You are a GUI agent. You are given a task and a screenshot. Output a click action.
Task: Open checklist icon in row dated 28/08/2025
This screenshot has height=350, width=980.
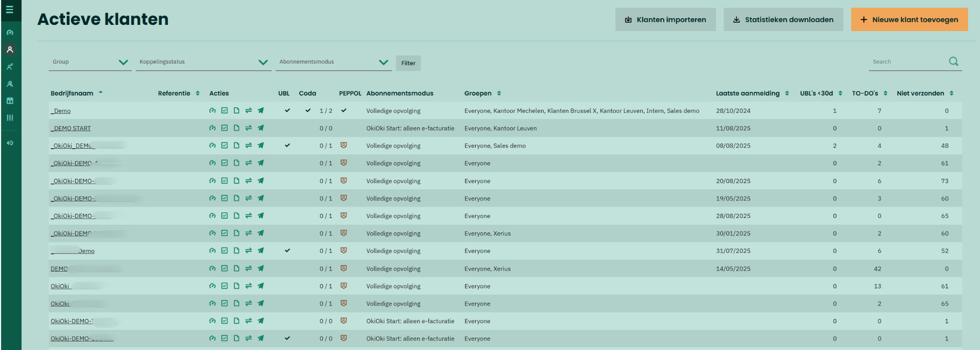coord(224,216)
